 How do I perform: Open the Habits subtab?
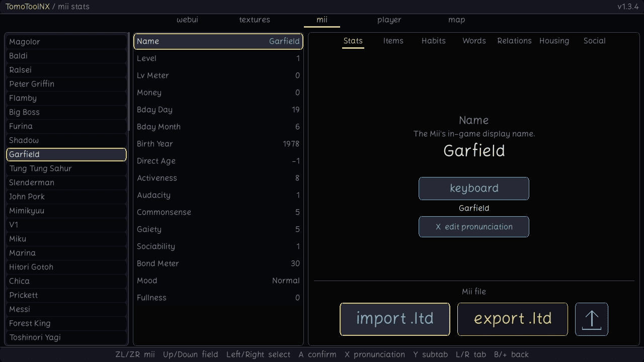(x=434, y=41)
